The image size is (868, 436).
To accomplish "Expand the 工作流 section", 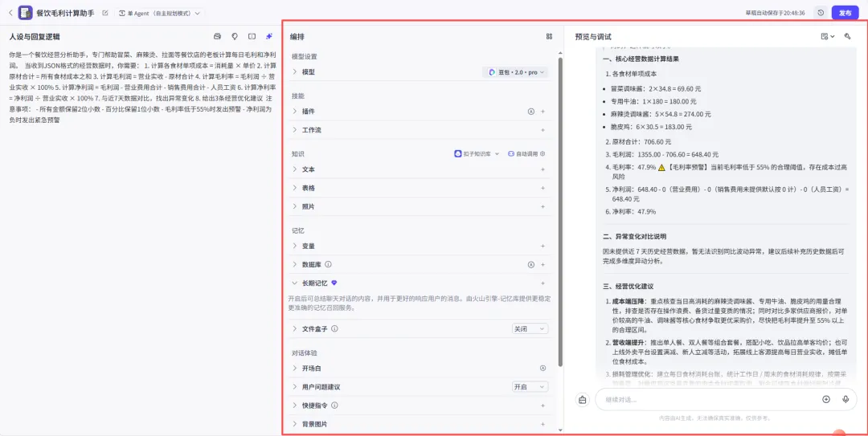I will point(295,130).
